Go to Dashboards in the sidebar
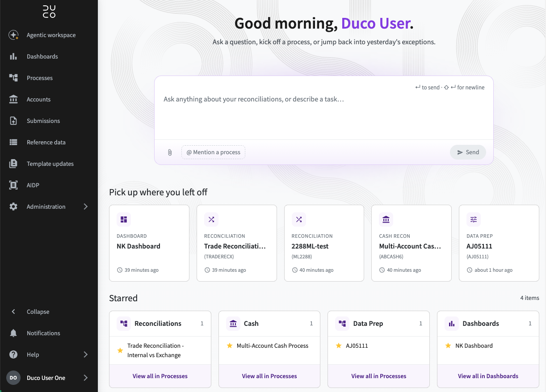 49,56
